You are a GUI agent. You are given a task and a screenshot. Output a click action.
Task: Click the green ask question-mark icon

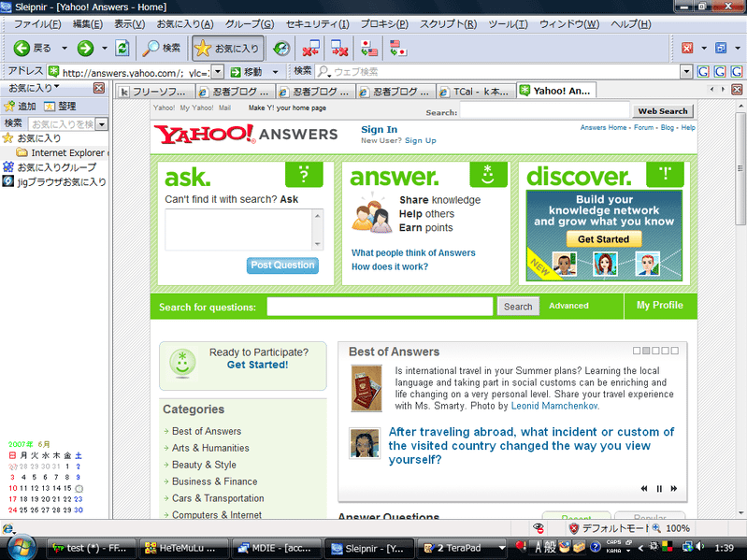pos(304,174)
